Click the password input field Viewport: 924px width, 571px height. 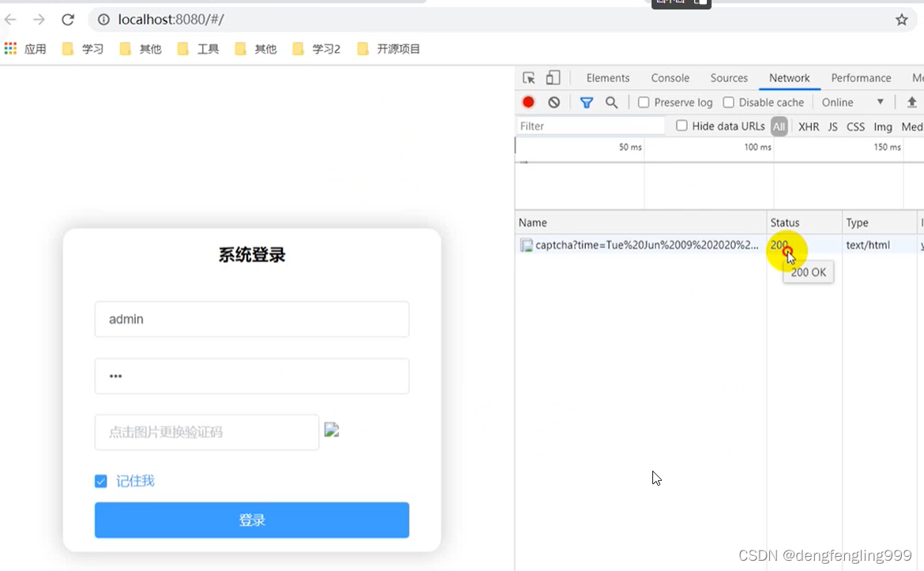click(252, 376)
